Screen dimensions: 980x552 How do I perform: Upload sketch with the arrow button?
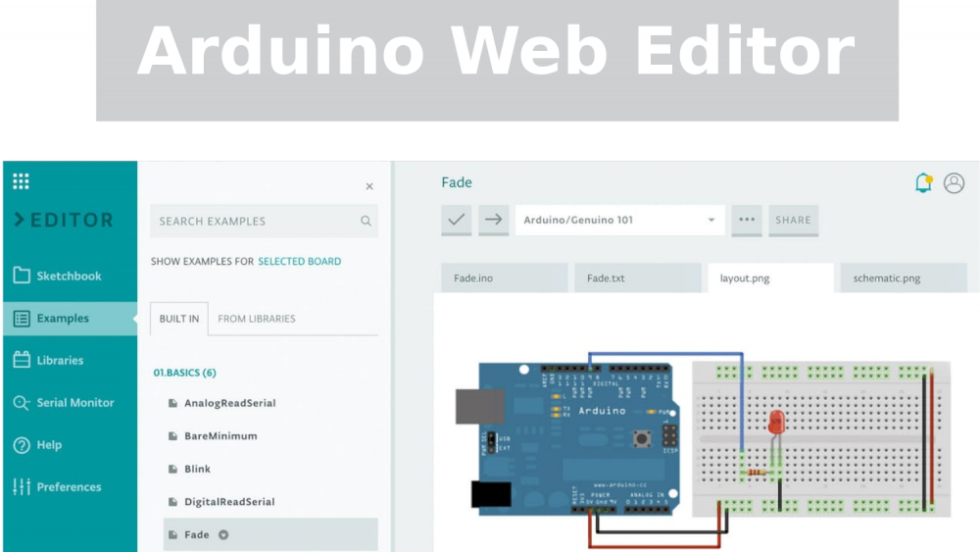coord(493,220)
